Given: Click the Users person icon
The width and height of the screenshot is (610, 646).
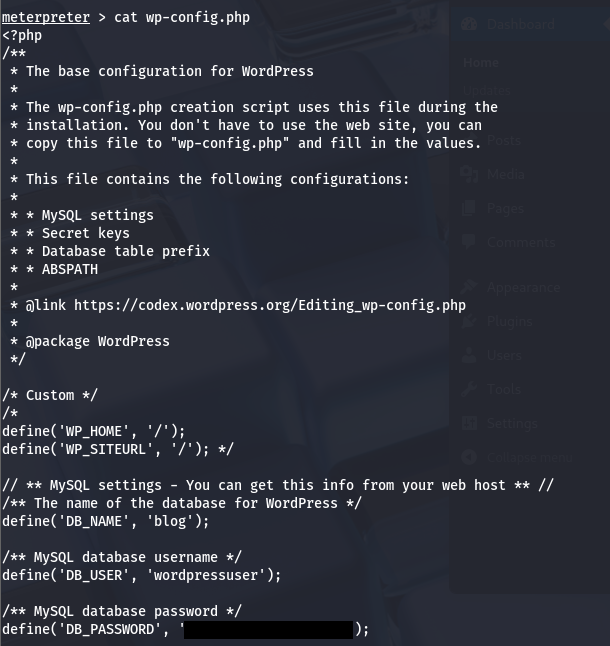Looking at the screenshot, I should (470, 356).
